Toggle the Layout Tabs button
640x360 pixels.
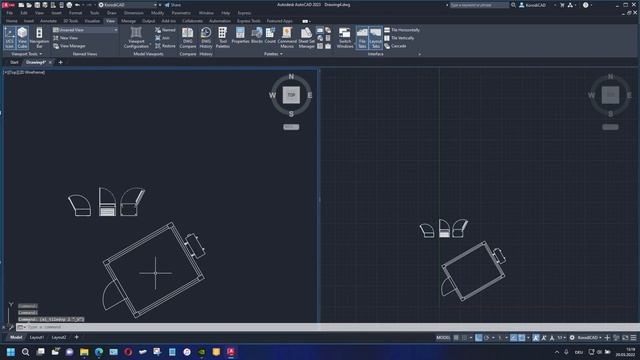point(375,38)
